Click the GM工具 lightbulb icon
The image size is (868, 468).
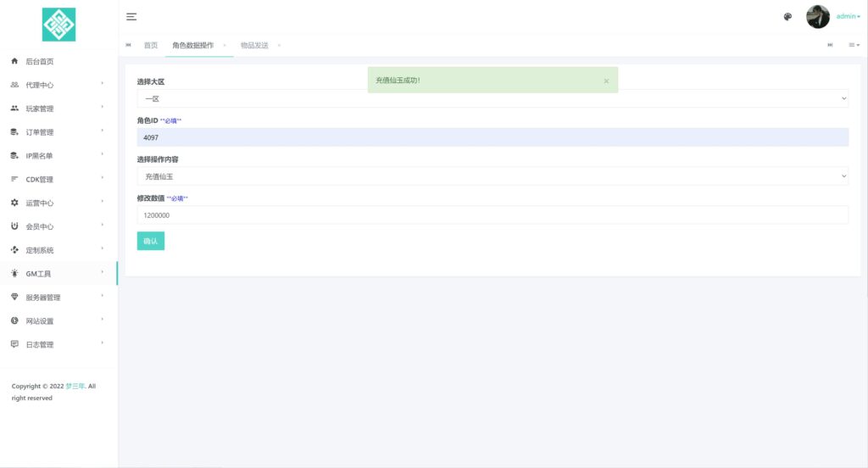pos(14,274)
